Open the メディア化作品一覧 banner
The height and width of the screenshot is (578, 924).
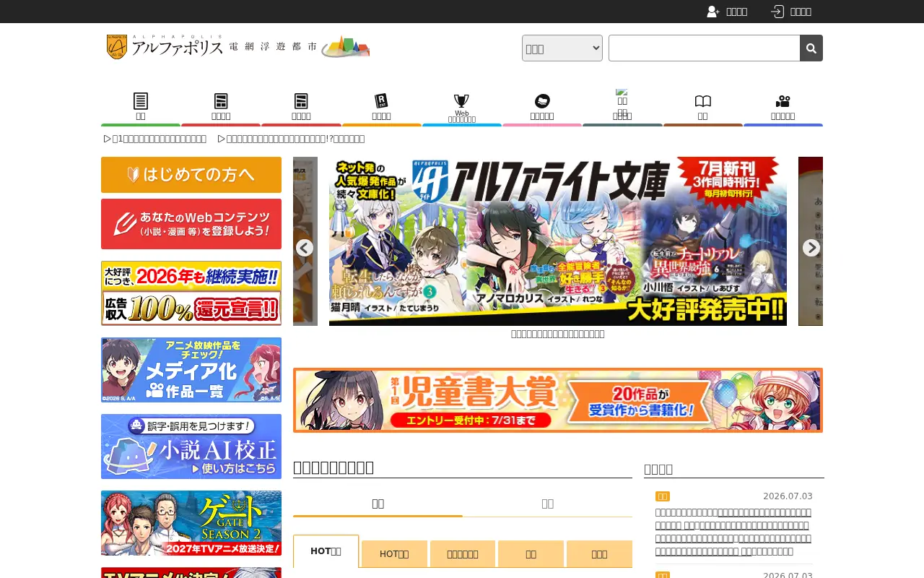191,370
